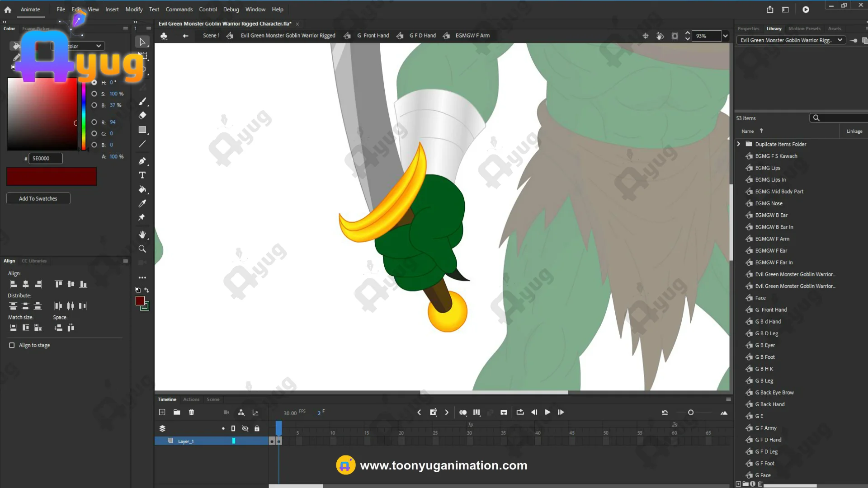Select the Text tool
868x488 pixels.
[142, 175]
